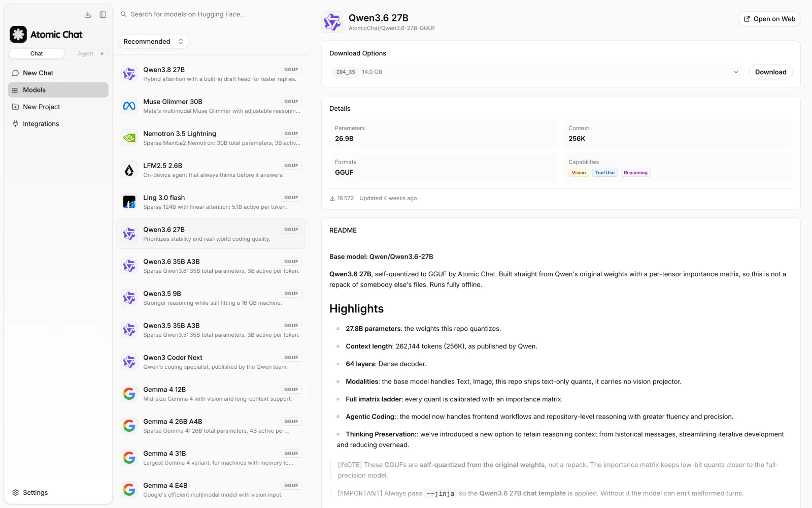Click the LFM2.5 2.6B flame logo
Screen dimensions: 812x508
(129, 170)
